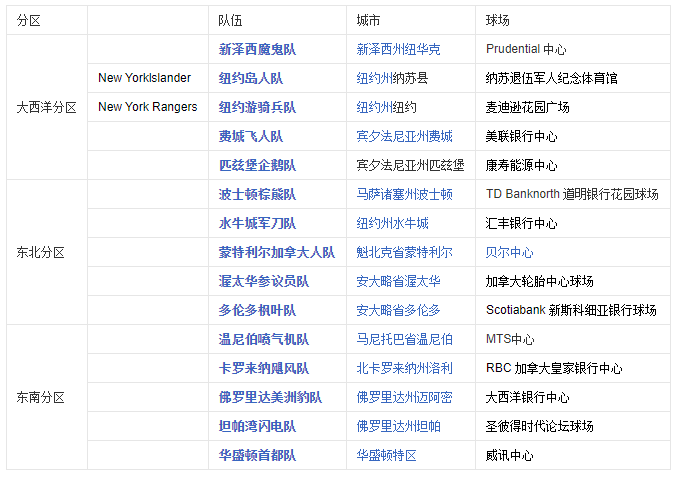Follow the 佛罗里达州坦帕 city link
This screenshot has height=479, width=677.
pyautogui.click(x=398, y=426)
